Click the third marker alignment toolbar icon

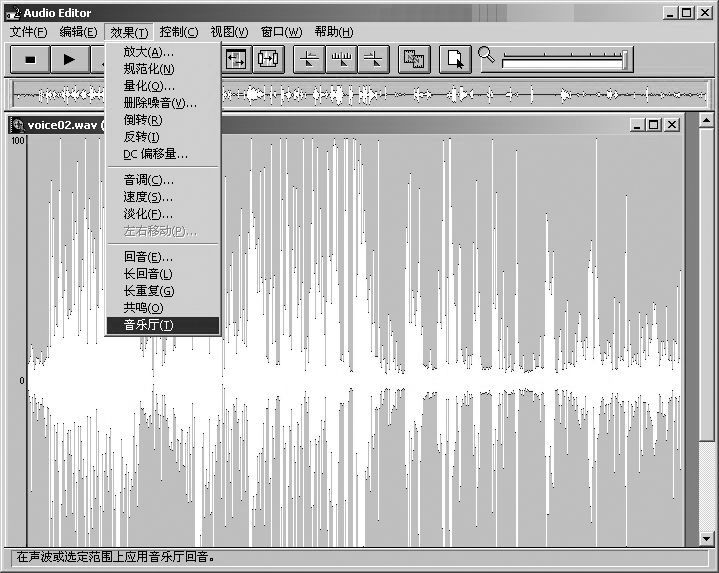pyautogui.click(x=374, y=59)
